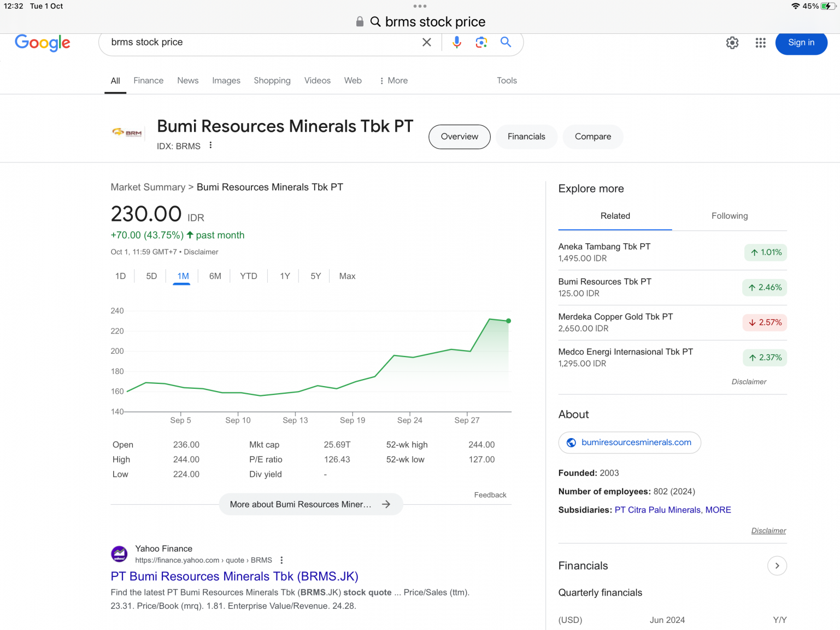Switch to the News tab

tap(188, 80)
